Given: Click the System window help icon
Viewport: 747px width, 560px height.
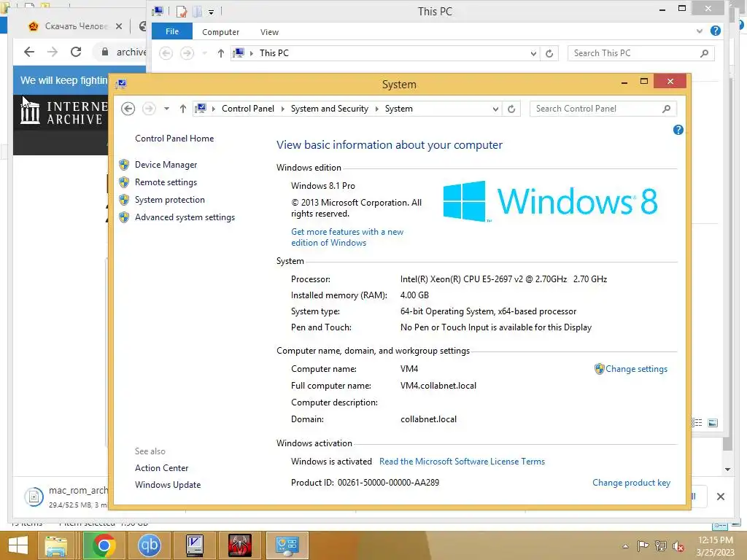Looking at the screenshot, I should click(x=678, y=130).
